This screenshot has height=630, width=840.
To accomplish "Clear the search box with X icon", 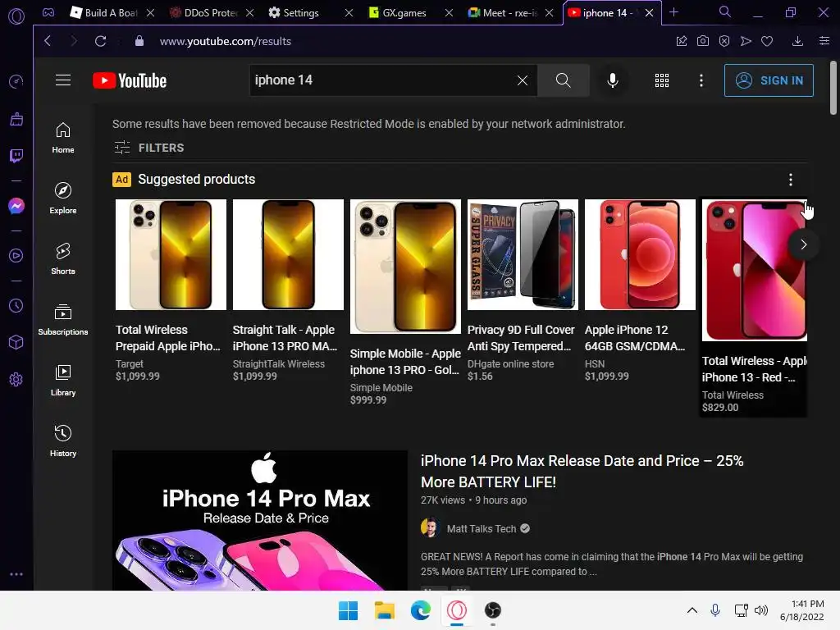I will (x=523, y=80).
